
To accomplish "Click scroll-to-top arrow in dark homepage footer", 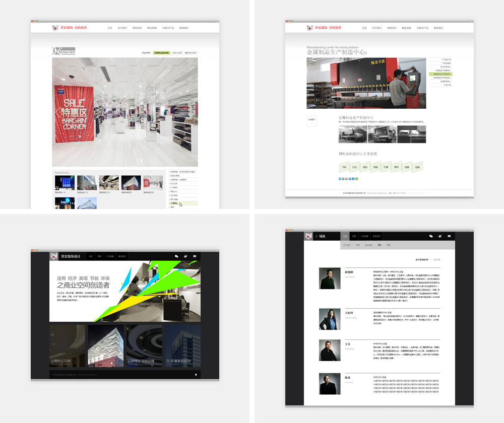I will point(196,375).
